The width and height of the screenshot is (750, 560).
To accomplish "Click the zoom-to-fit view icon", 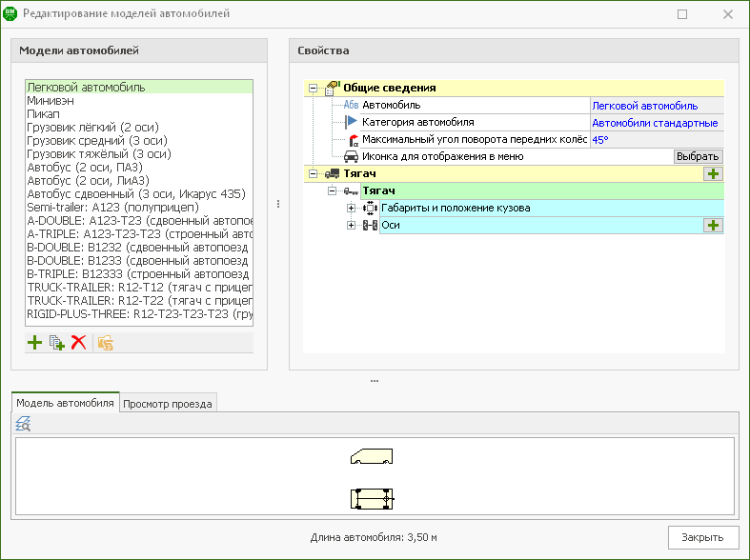I will 23,424.
